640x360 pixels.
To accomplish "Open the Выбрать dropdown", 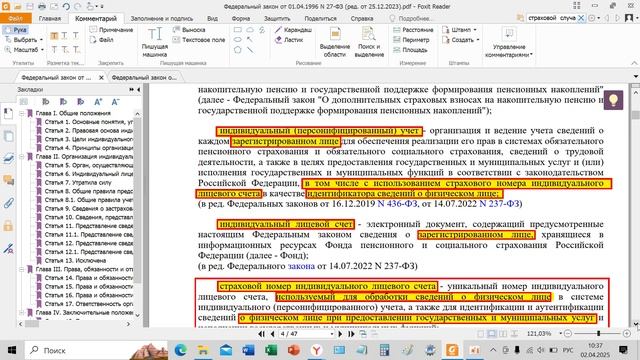I will coord(24,40).
